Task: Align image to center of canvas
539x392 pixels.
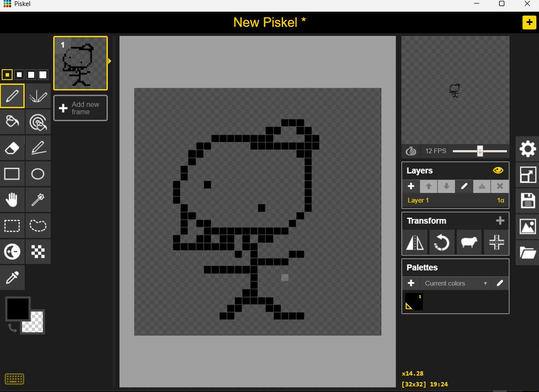Action: coord(496,242)
